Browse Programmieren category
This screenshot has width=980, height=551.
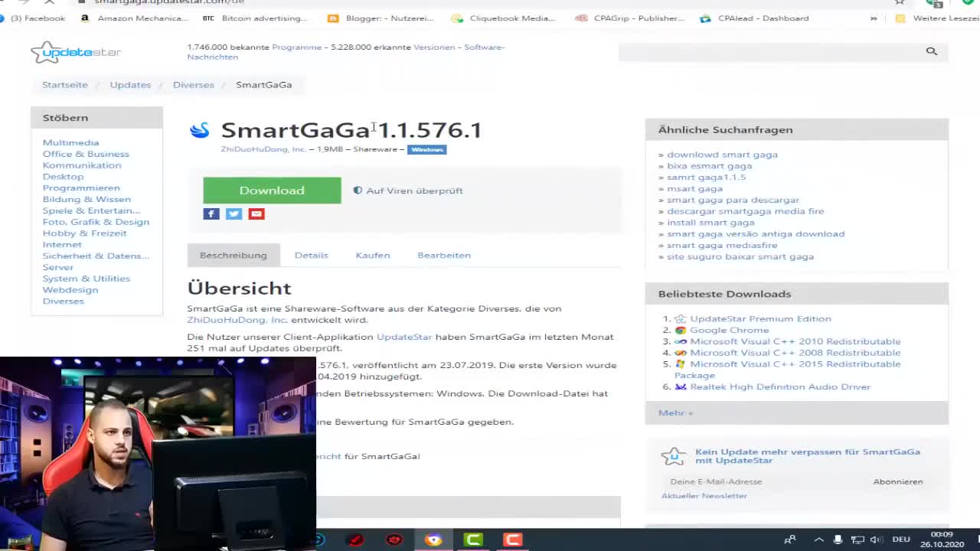pyautogui.click(x=81, y=187)
